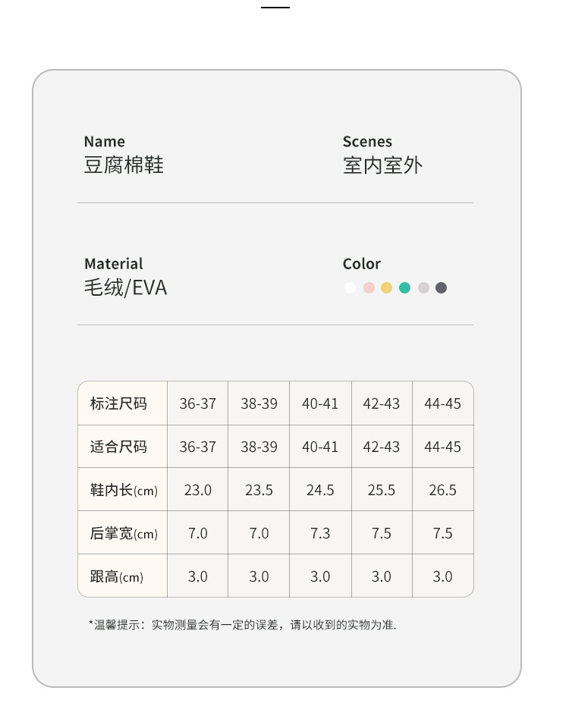The image size is (569, 728).
Task: Pick the pink color swatch
Action: coord(369,288)
